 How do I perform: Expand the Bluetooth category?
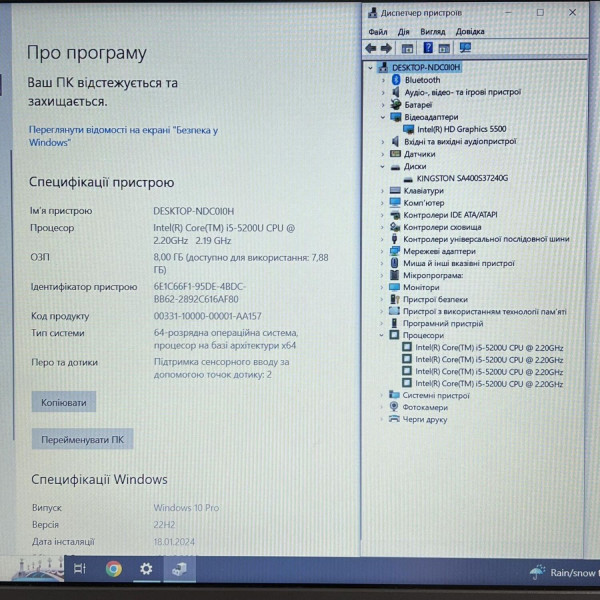pyautogui.click(x=383, y=80)
